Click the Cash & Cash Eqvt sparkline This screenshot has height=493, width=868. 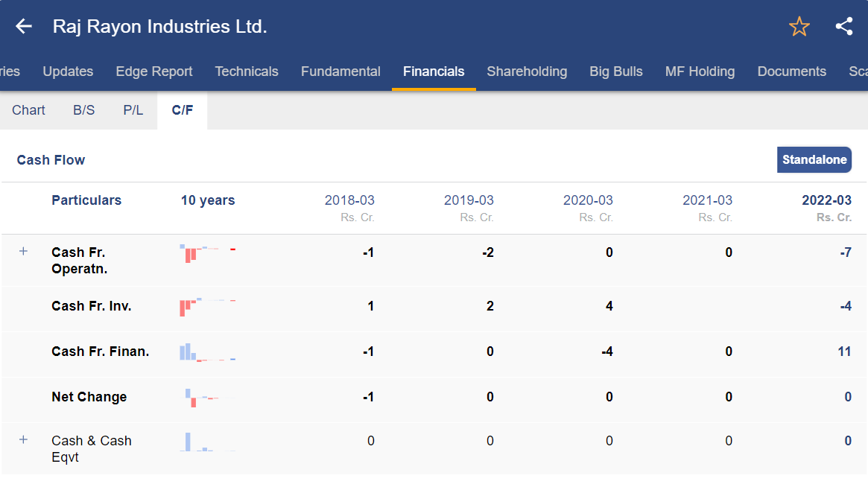208,442
